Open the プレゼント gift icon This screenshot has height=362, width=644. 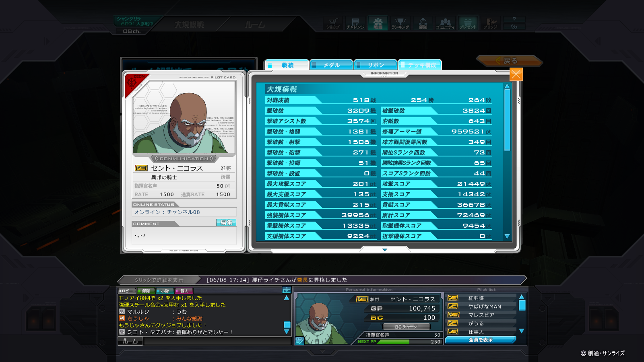pyautogui.click(x=468, y=23)
